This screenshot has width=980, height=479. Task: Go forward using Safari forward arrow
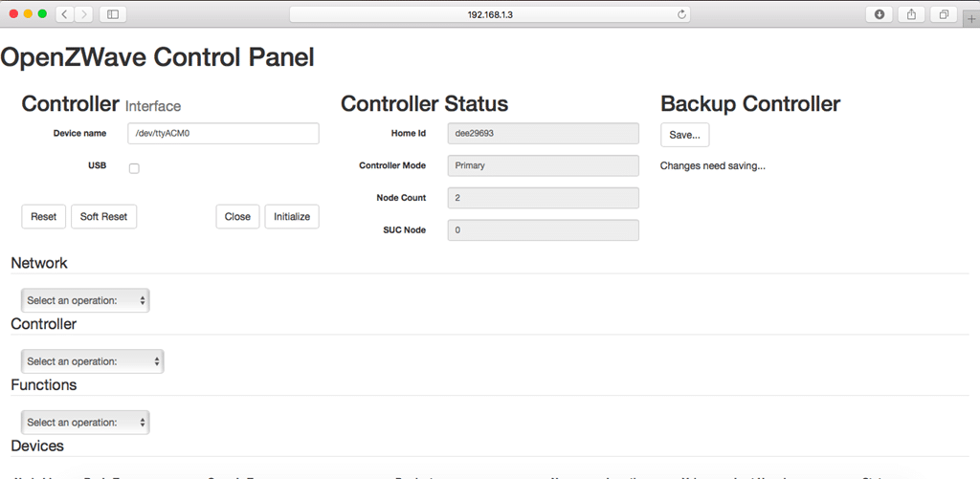(x=84, y=14)
